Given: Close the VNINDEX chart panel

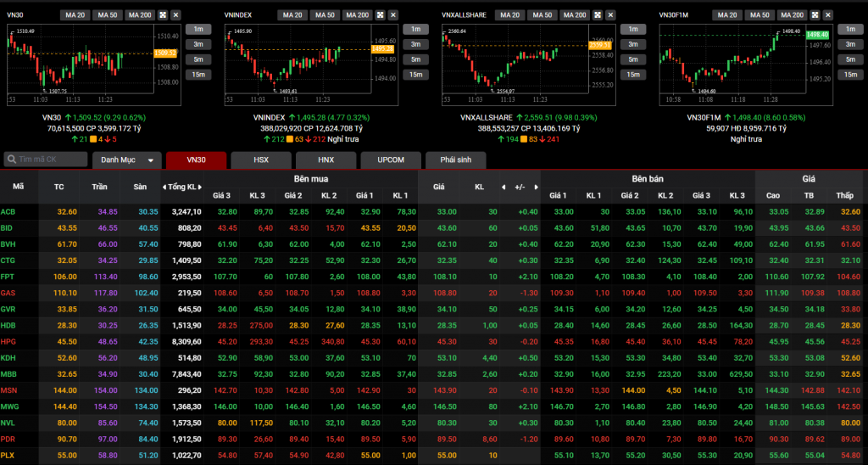Looking at the screenshot, I should [x=393, y=15].
